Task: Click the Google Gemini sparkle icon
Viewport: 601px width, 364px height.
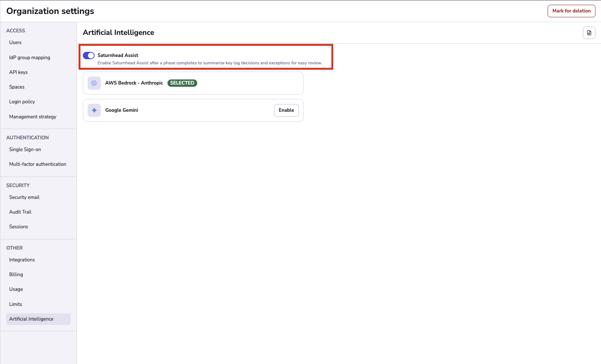Action: [94, 110]
